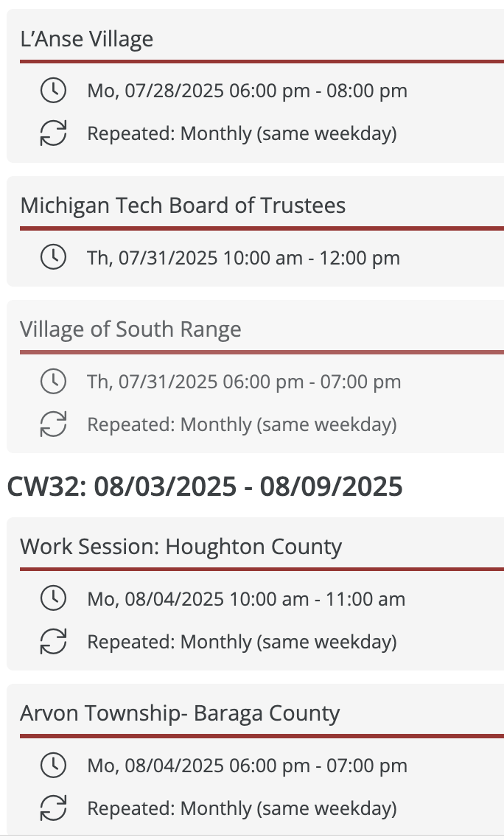Open the Village of South Range event
Viewport: 504px width, 840px height.
point(130,329)
